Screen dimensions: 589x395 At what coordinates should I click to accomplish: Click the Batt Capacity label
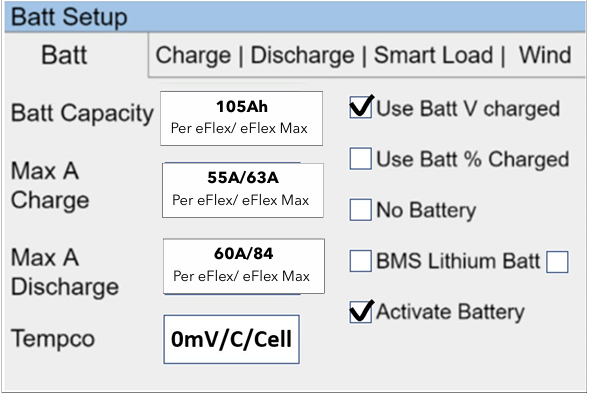pos(82,113)
